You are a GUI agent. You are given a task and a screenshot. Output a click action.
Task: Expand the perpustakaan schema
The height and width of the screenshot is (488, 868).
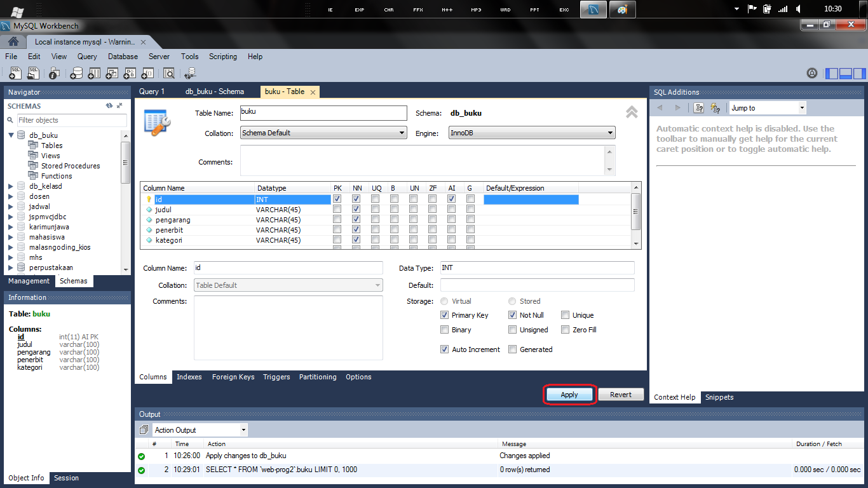pos(11,268)
